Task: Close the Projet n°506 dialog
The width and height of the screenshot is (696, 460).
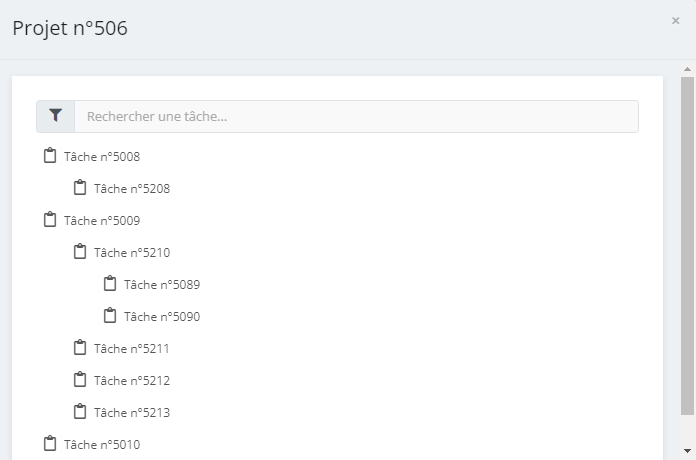Action: point(676,21)
